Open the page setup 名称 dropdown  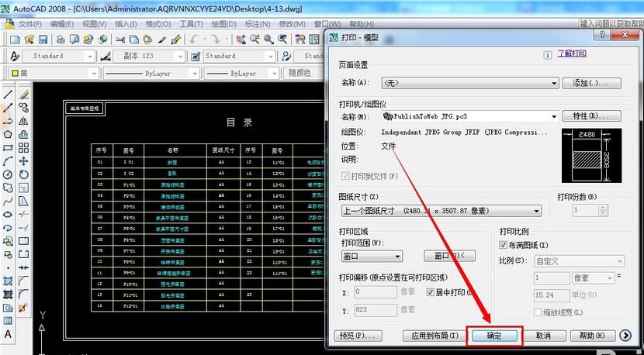470,83
